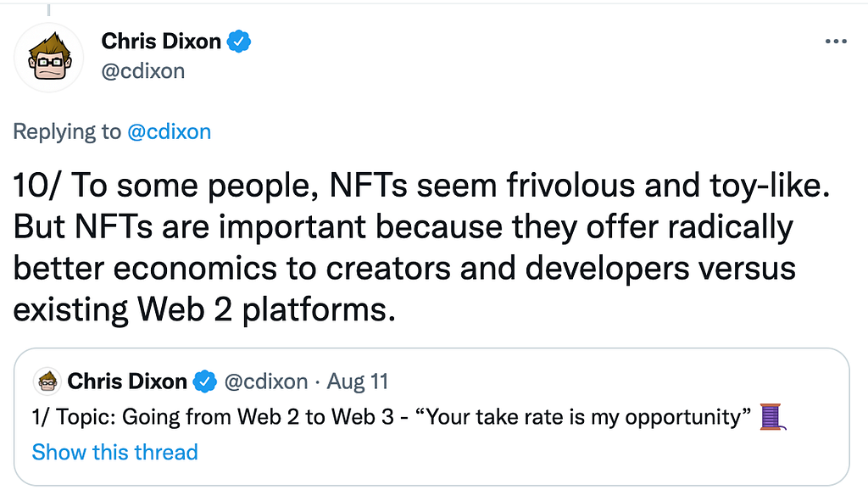868x501 pixels.
Task: Open the Chris Dixon display name in the tweet header
Action: click(x=161, y=40)
